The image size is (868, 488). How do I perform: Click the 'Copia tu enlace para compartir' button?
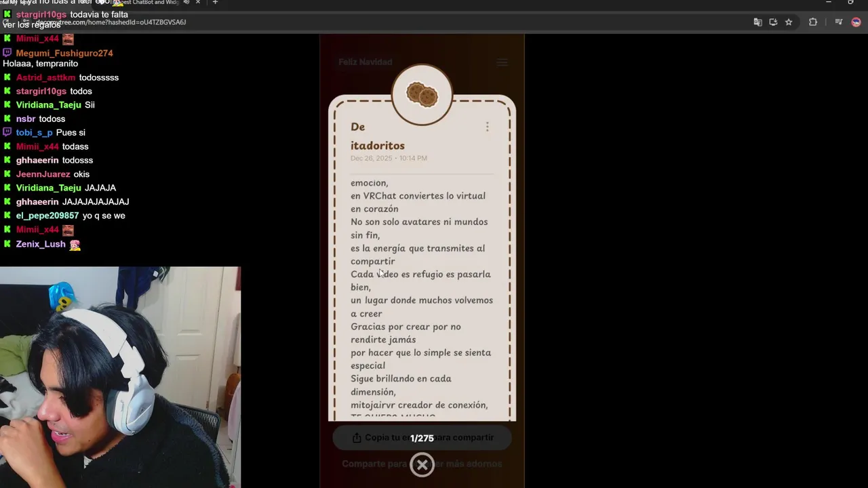(422, 438)
